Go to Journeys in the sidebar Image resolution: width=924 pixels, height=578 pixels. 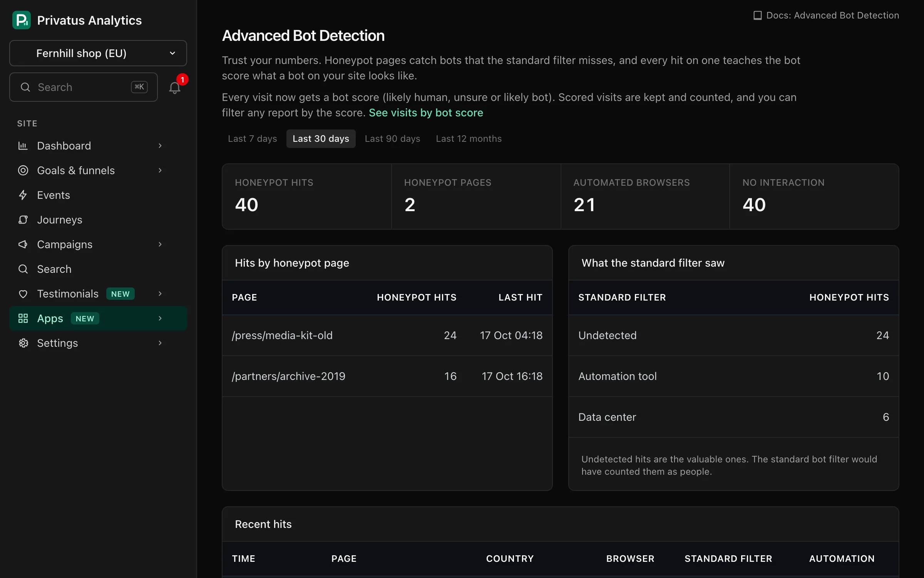tap(98, 220)
